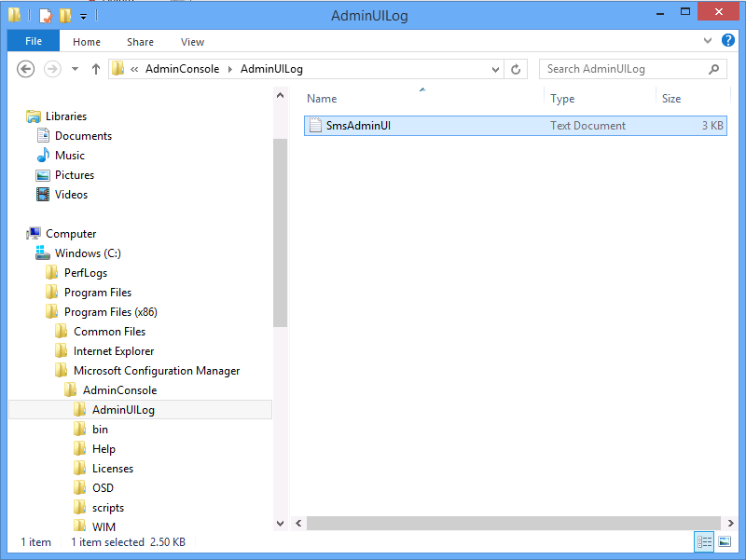Switch to the Share ribbon tab
746x560 pixels.
pos(141,42)
